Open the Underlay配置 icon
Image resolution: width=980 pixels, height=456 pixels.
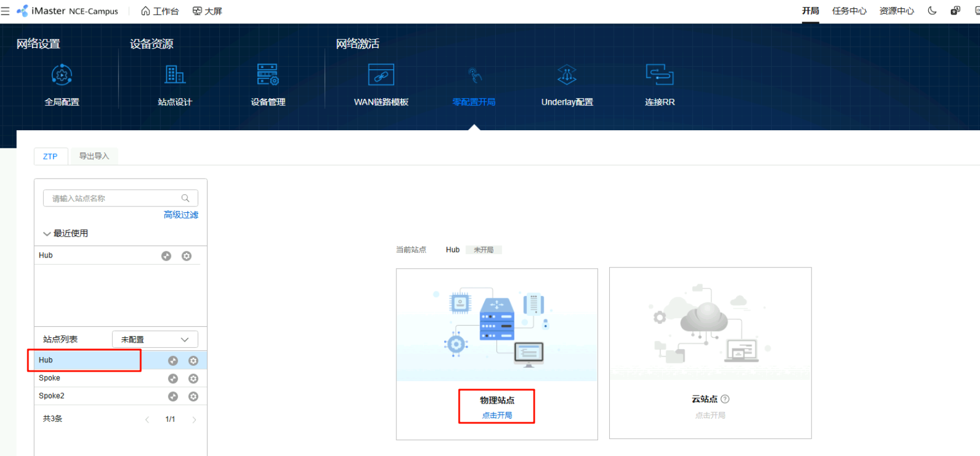click(x=567, y=76)
